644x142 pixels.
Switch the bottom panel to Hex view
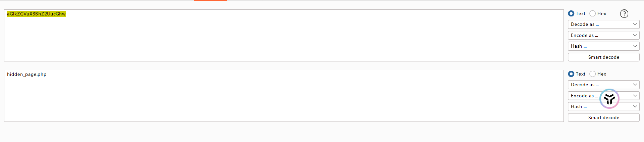593,74
